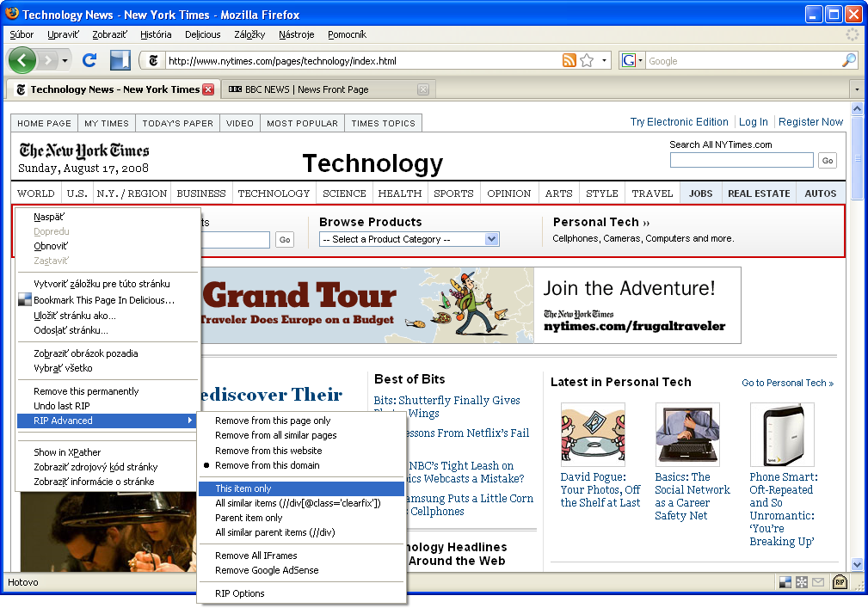Open the search engine chooser dropdown arrow
868x608 pixels.
coord(641,60)
